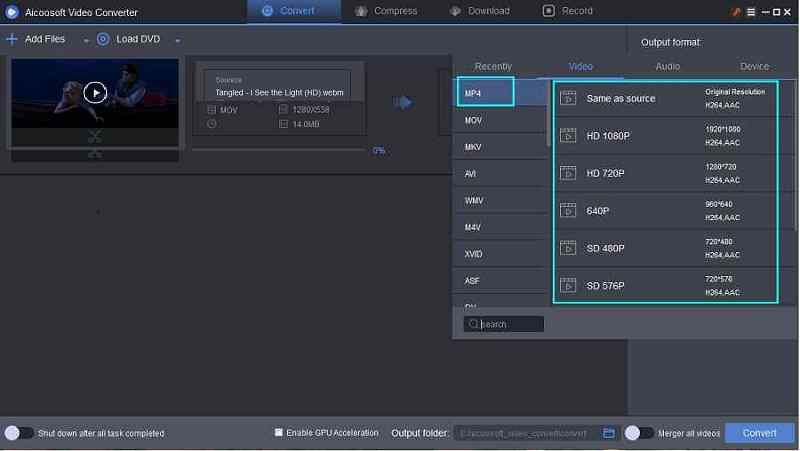Click the Load DVD button label

click(138, 39)
